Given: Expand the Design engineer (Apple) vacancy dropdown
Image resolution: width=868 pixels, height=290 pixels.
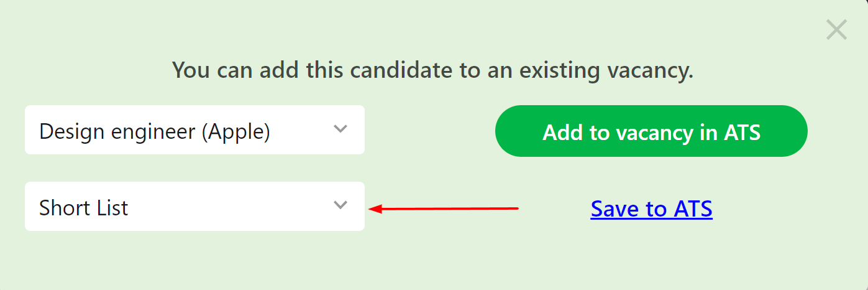Looking at the screenshot, I should point(194,130).
